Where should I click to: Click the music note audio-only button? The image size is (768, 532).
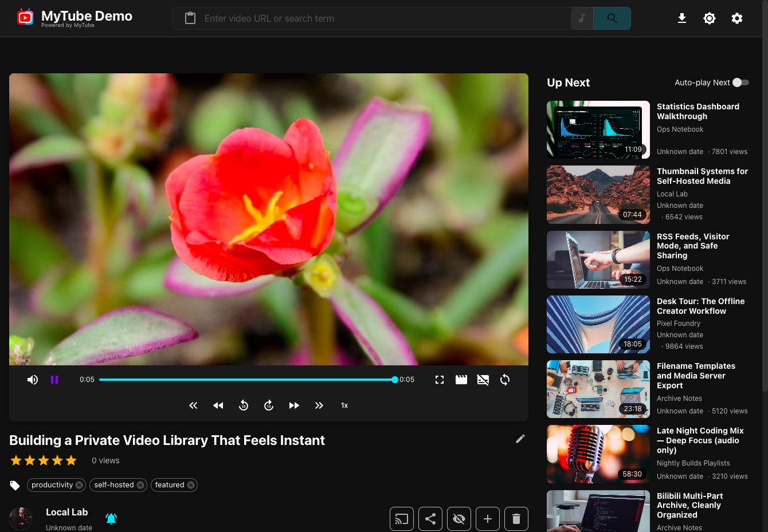582,18
